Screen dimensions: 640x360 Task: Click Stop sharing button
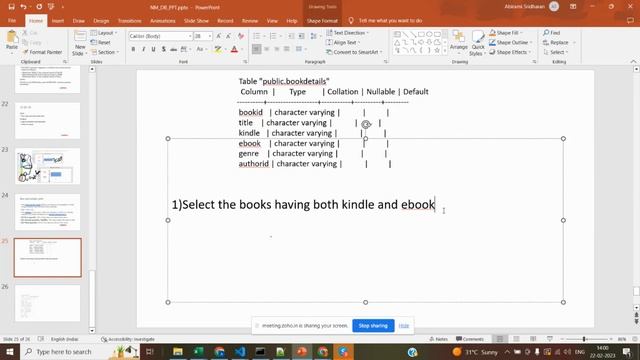click(373, 326)
